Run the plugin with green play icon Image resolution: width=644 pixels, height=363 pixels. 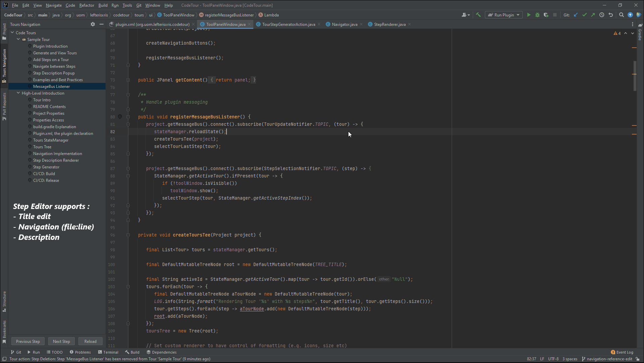pyautogui.click(x=529, y=15)
